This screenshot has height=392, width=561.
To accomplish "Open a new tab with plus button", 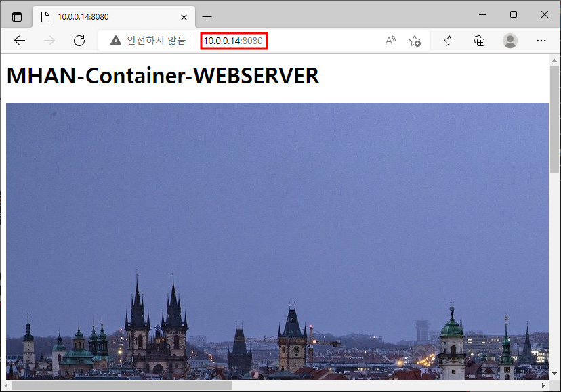I will point(207,16).
